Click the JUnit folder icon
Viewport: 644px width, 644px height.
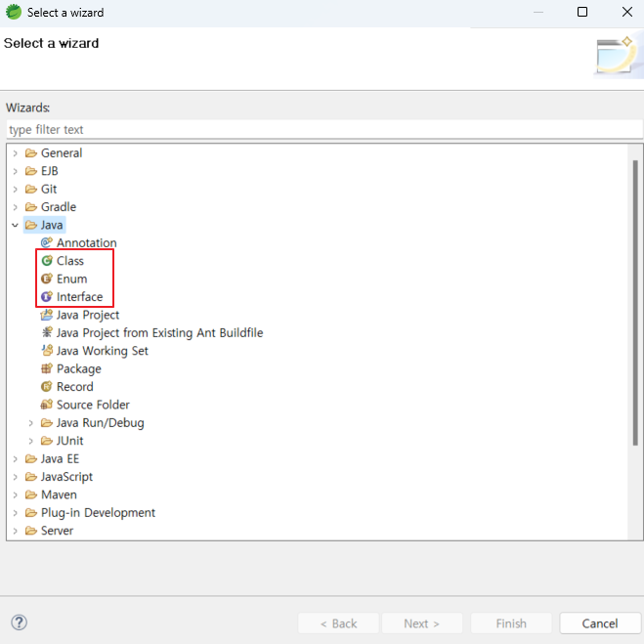[x=46, y=441]
